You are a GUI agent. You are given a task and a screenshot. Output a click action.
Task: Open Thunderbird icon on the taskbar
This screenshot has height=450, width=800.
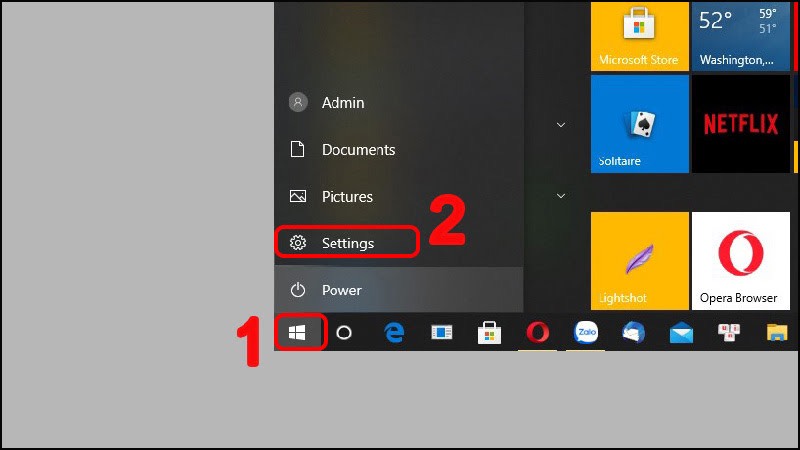633,333
